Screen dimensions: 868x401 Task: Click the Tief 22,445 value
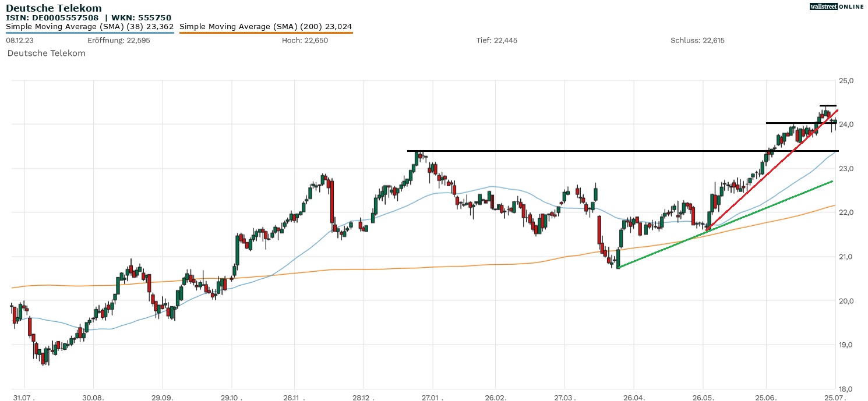point(497,41)
